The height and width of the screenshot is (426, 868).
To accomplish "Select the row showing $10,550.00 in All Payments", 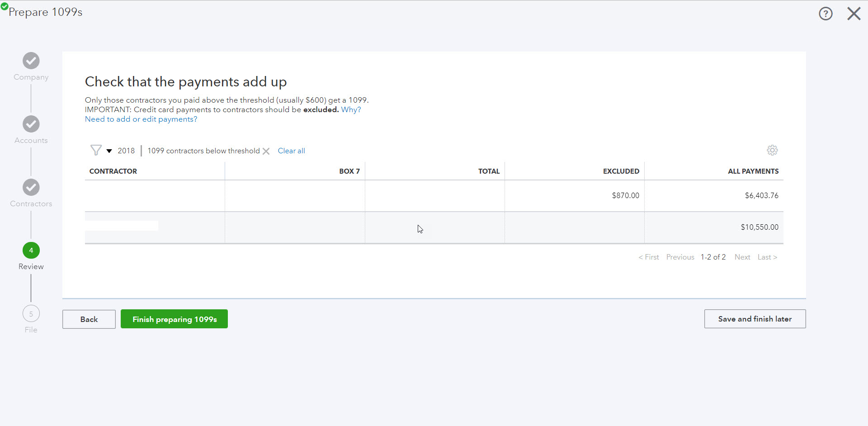I will [434, 227].
